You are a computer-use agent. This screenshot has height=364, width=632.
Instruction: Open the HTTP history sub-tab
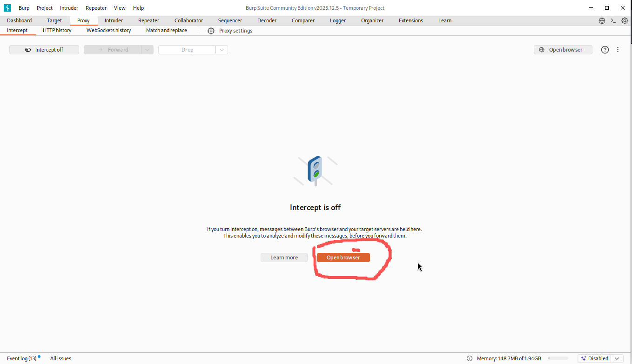(57, 30)
